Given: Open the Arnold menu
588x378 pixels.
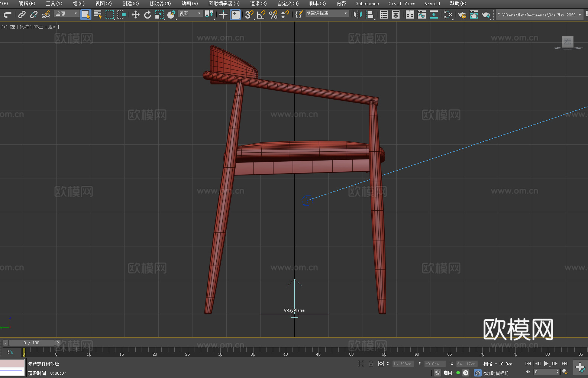Looking at the screenshot, I should tap(432, 3).
